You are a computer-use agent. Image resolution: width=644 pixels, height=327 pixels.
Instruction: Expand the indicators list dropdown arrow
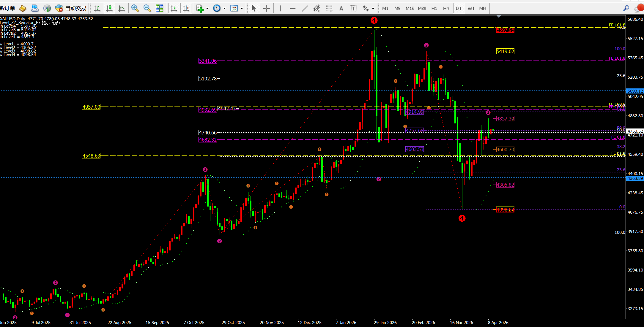click(207, 8)
